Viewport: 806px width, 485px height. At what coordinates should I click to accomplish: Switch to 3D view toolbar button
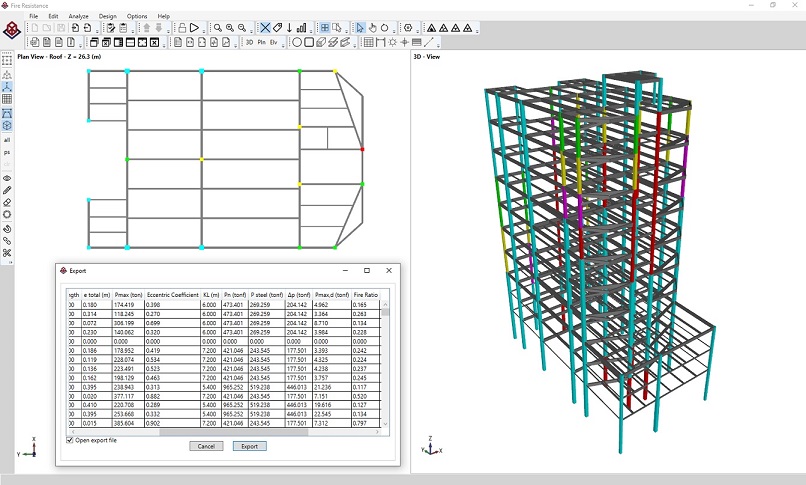pyautogui.click(x=249, y=43)
